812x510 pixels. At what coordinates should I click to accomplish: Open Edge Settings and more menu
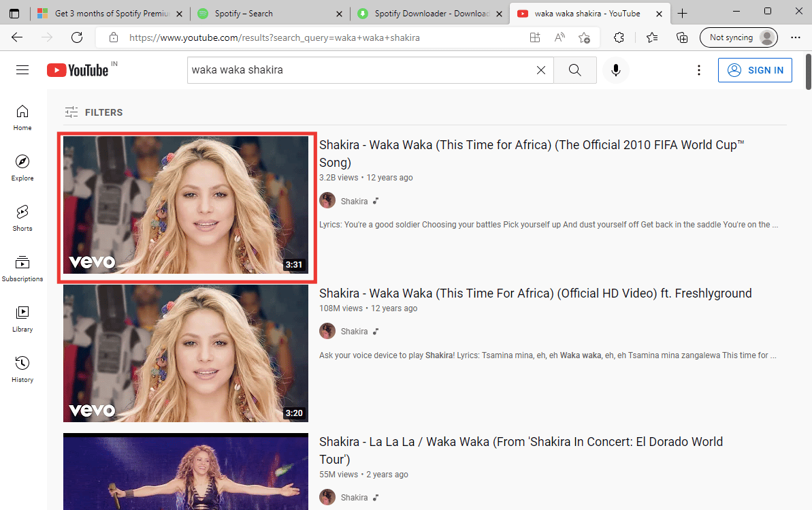(x=796, y=37)
